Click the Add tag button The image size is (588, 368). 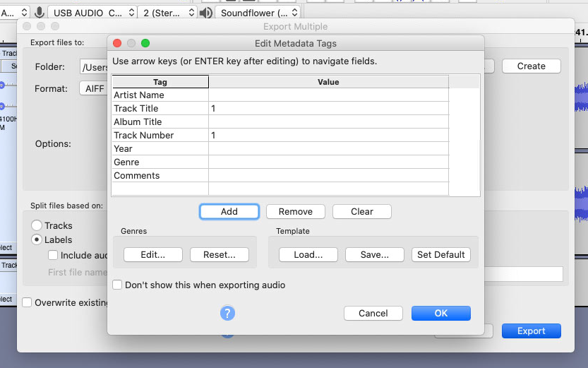(x=229, y=211)
